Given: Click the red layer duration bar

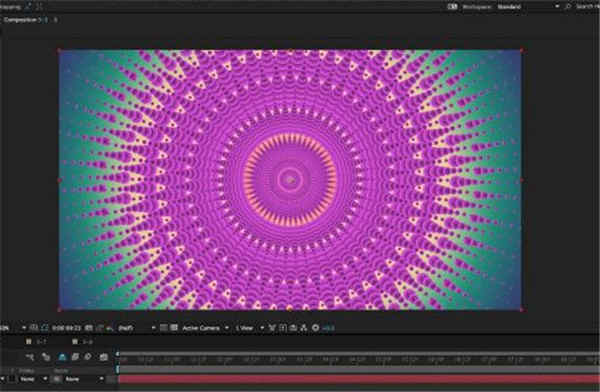Looking at the screenshot, I should [x=359, y=379].
